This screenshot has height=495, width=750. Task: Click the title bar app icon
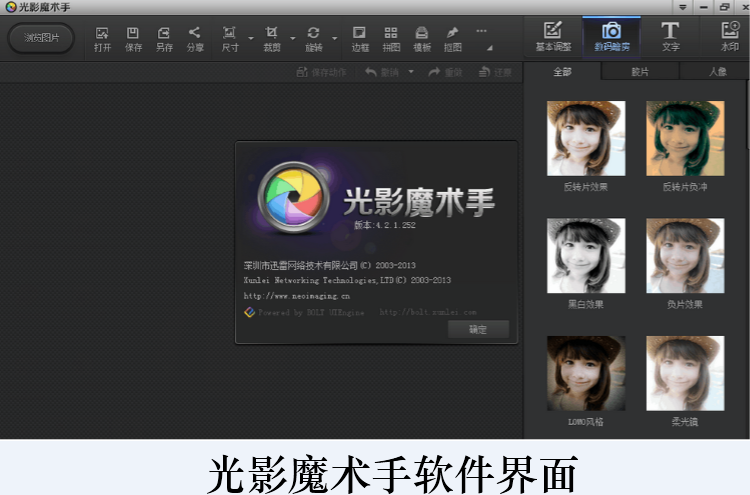click(11, 7)
